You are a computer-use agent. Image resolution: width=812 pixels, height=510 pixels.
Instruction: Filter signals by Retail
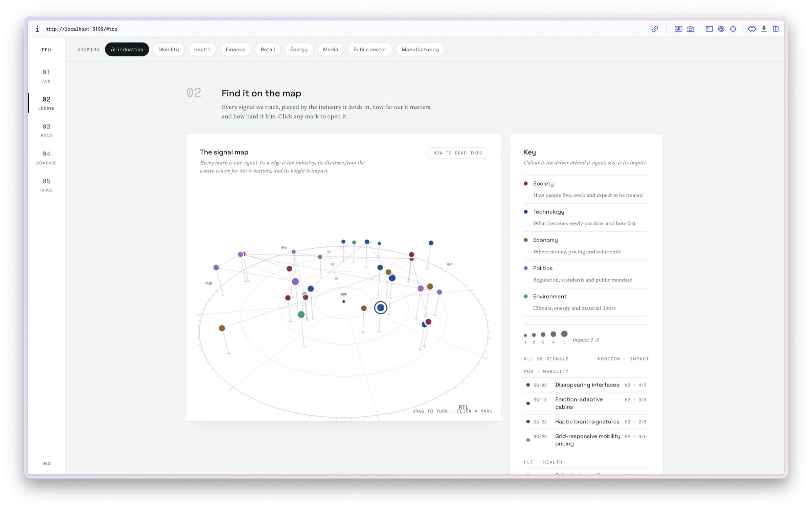[x=268, y=49]
